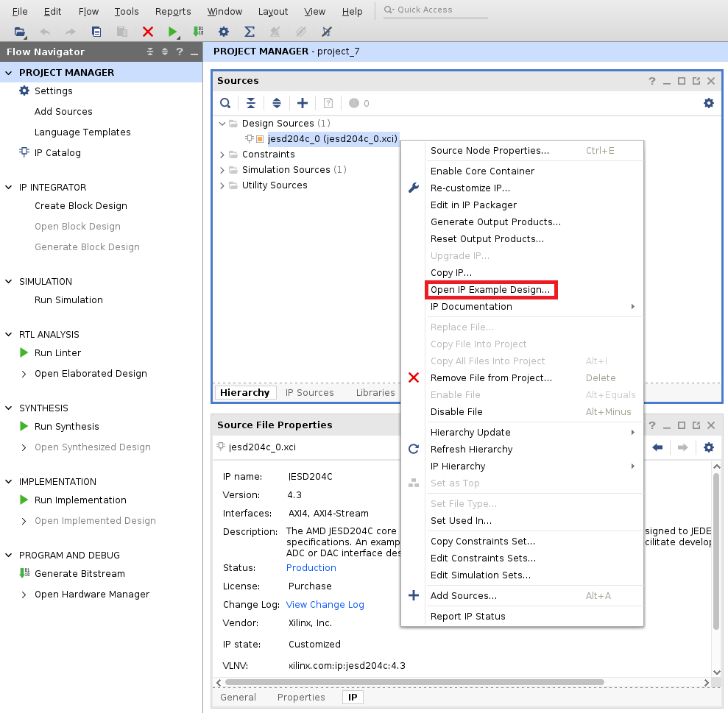Click the horizontal scrollbar in Source File Properties
The image size is (728, 713).
point(414,682)
